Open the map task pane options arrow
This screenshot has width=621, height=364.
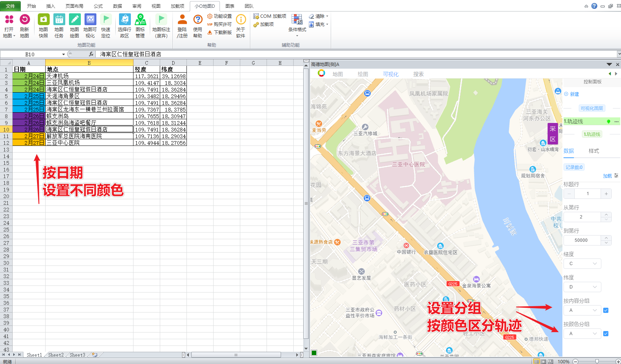click(x=610, y=64)
